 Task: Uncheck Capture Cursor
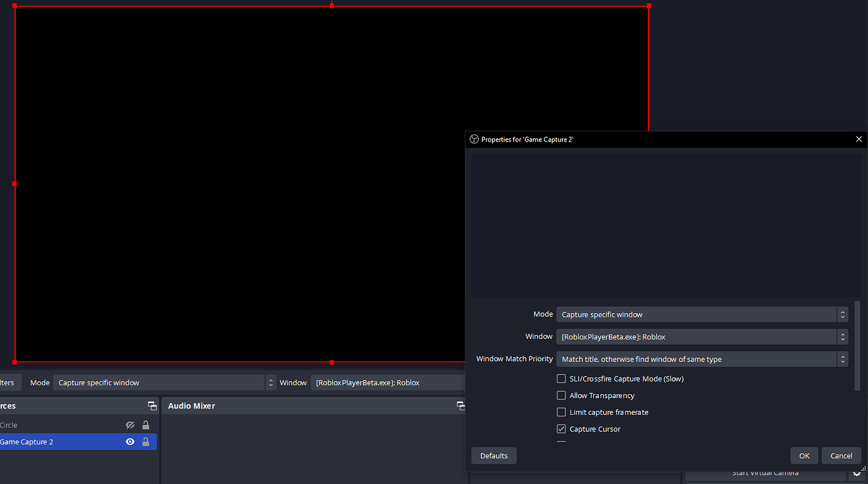click(x=561, y=429)
